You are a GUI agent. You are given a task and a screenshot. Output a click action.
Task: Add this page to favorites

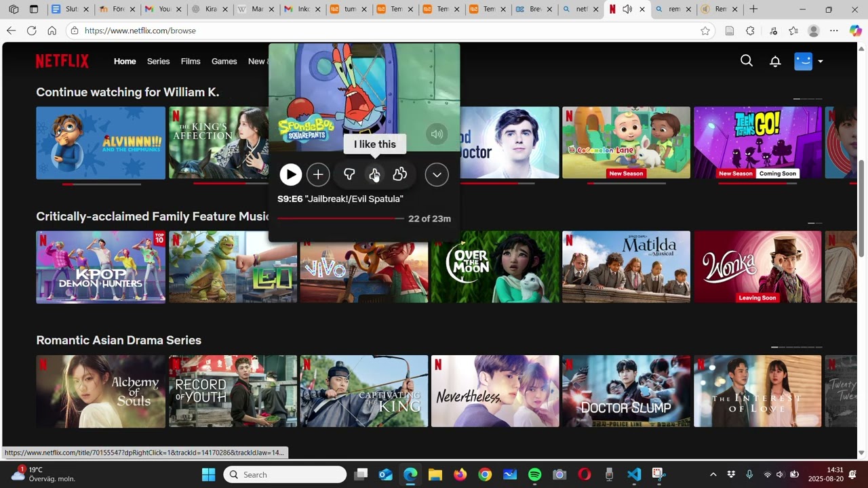705,30
